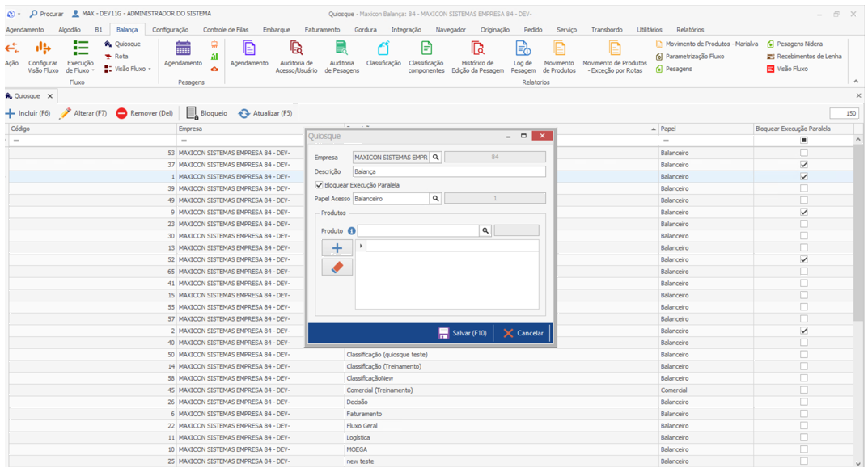Screen dimensions: 868x472
Task: Click Incluir (F6) button
Action: tap(28, 113)
